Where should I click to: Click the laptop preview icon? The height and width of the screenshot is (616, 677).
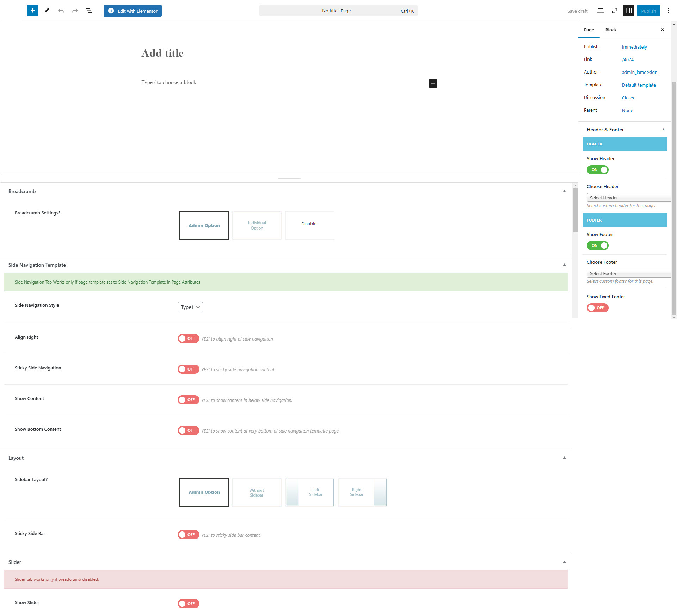pos(600,11)
